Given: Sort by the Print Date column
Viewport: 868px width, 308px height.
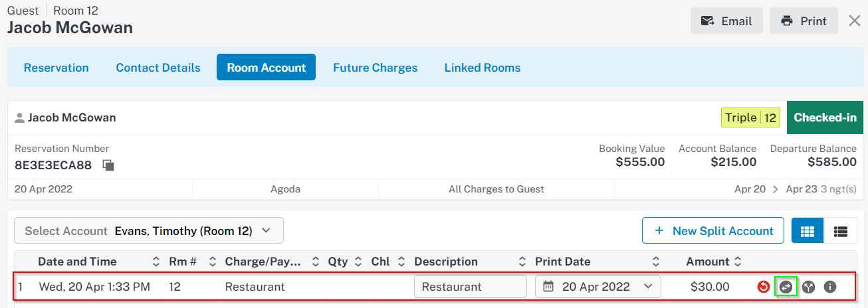Looking at the screenshot, I should point(656,262).
